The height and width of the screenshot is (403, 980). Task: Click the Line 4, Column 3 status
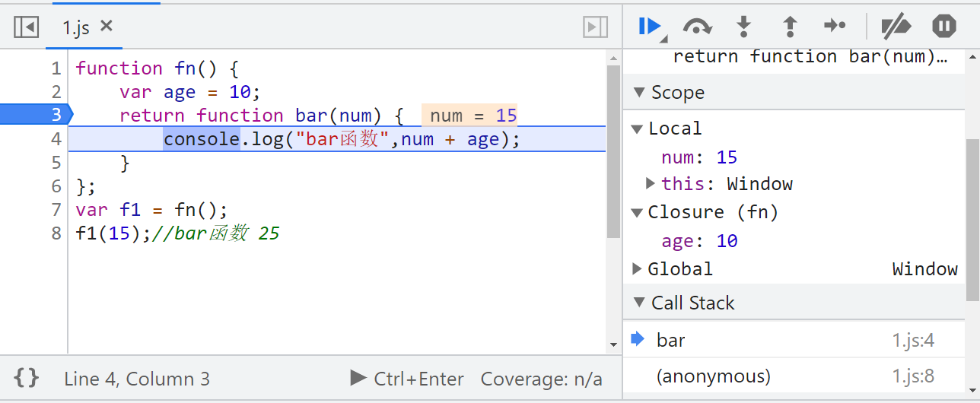click(137, 379)
